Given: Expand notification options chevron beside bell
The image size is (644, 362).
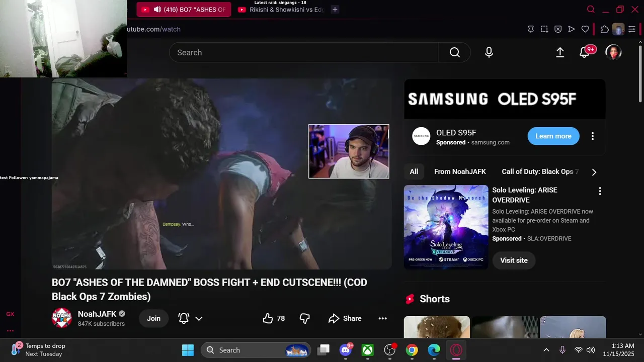Looking at the screenshot, I should pos(199,319).
